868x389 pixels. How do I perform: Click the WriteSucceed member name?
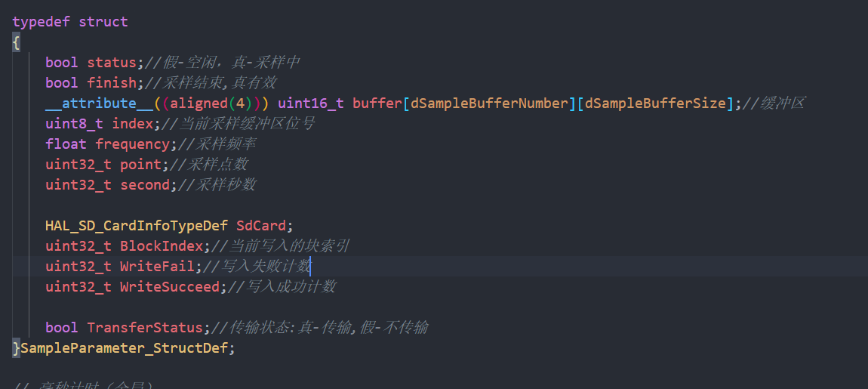169,287
